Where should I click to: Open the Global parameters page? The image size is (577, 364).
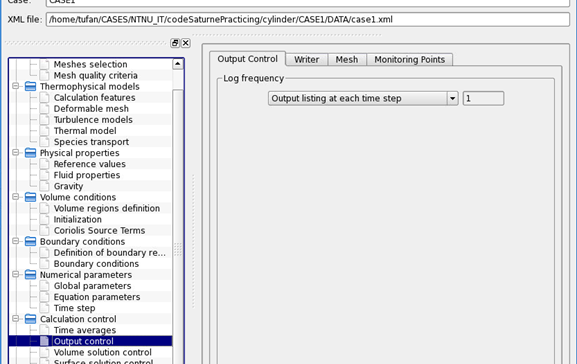(x=92, y=286)
